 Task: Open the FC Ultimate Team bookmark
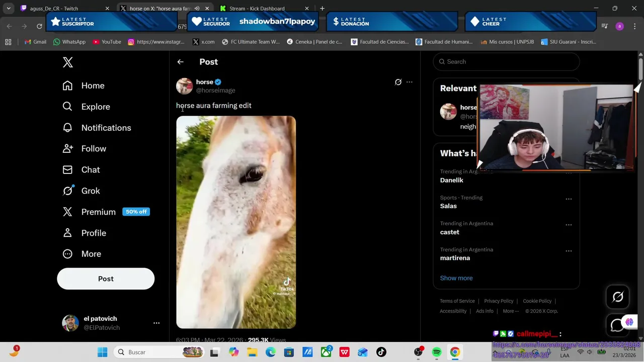pos(251,42)
